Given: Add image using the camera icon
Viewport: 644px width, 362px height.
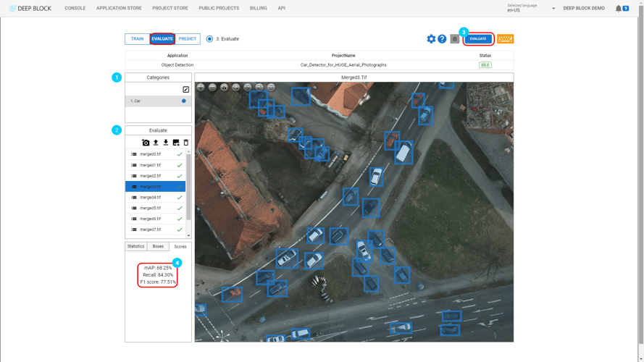Looking at the screenshot, I should click(x=146, y=143).
